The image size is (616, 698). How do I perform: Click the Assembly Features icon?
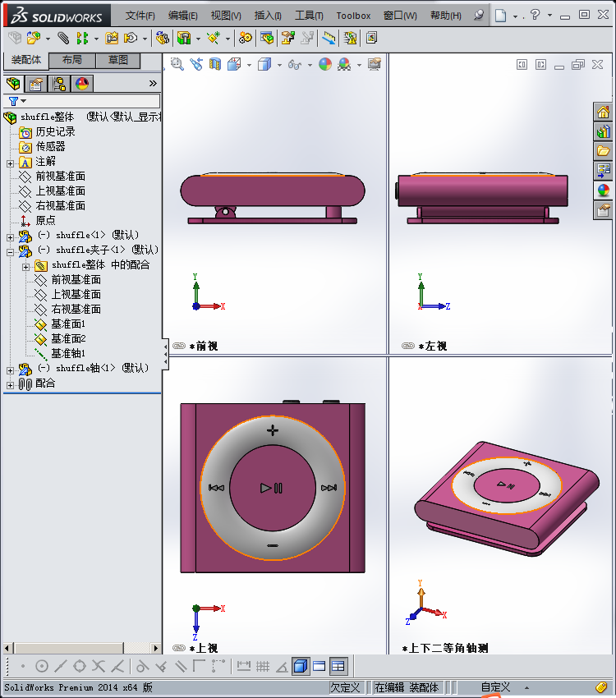pos(184,39)
